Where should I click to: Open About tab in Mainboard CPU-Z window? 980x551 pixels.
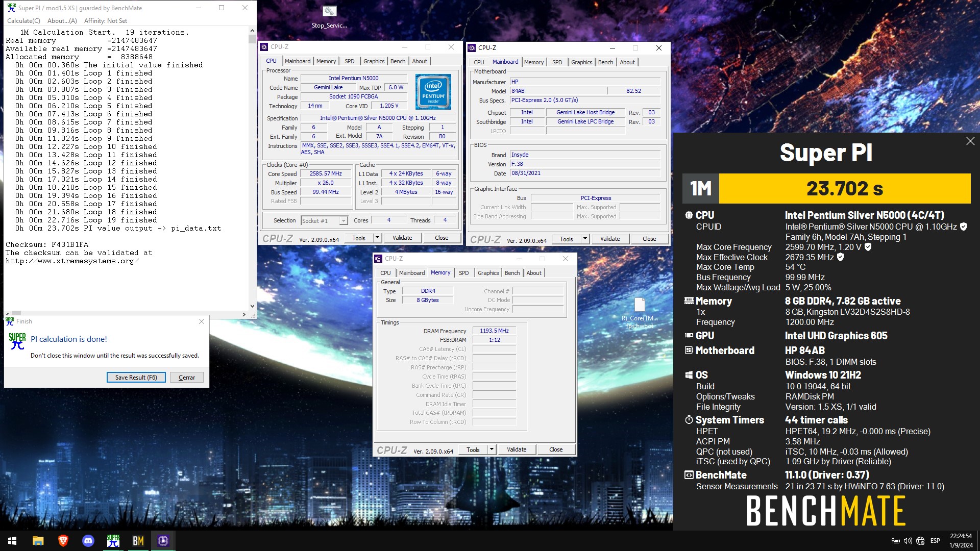coord(627,62)
